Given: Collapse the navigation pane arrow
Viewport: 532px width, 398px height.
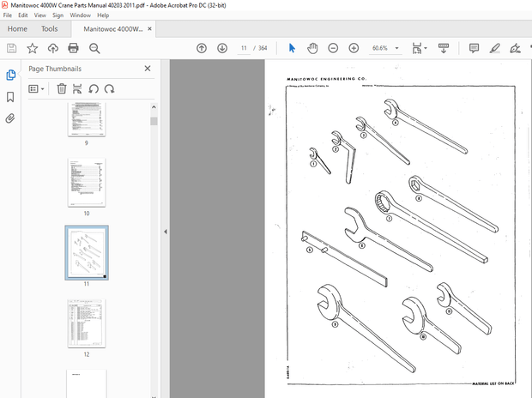Looking at the screenshot, I should pos(166,232).
